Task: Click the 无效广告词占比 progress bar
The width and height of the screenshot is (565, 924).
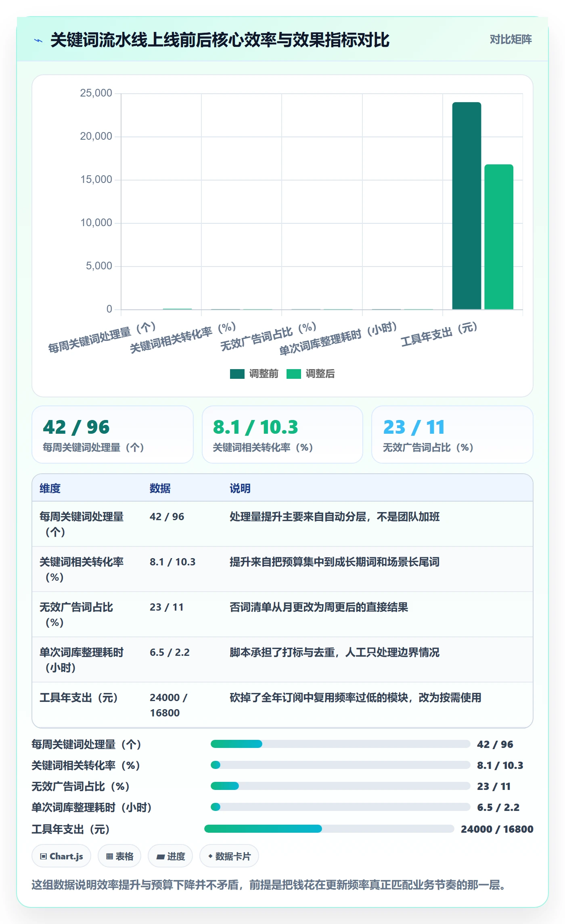Action: pyautogui.click(x=340, y=786)
